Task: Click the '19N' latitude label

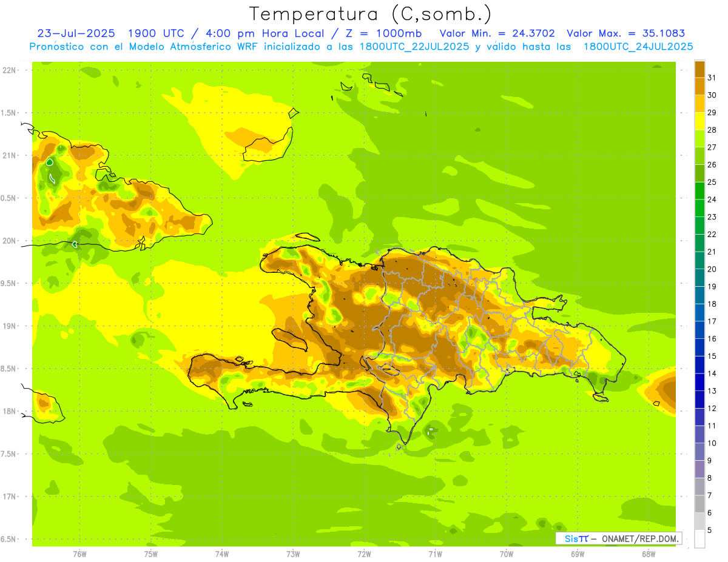Action: [9, 326]
